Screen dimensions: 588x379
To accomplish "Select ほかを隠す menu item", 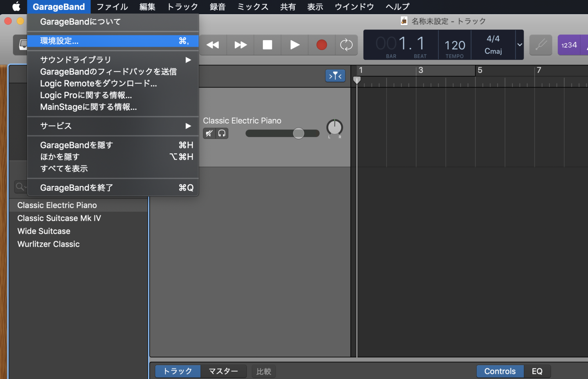I will point(113,157).
